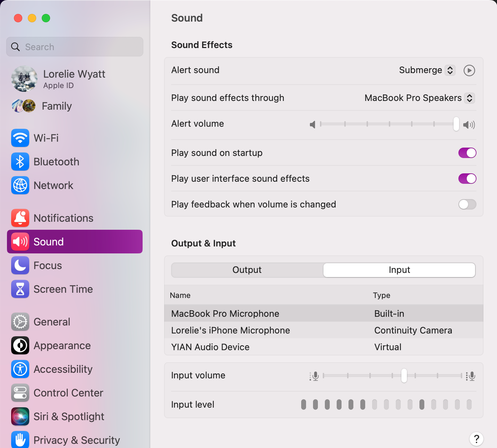The width and height of the screenshot is (497, 448).
Task: Disable Play sound on startup
Action: pos(467,153)
